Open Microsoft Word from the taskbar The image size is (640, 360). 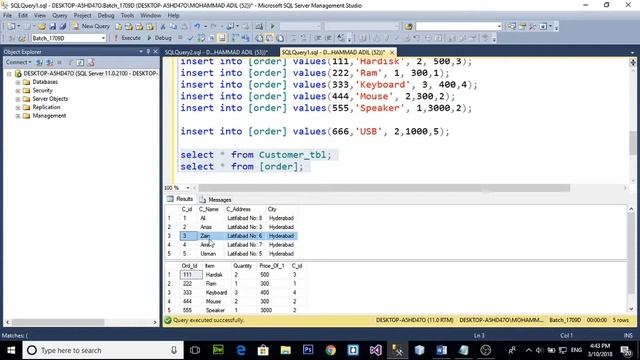[x=441, y=350]
